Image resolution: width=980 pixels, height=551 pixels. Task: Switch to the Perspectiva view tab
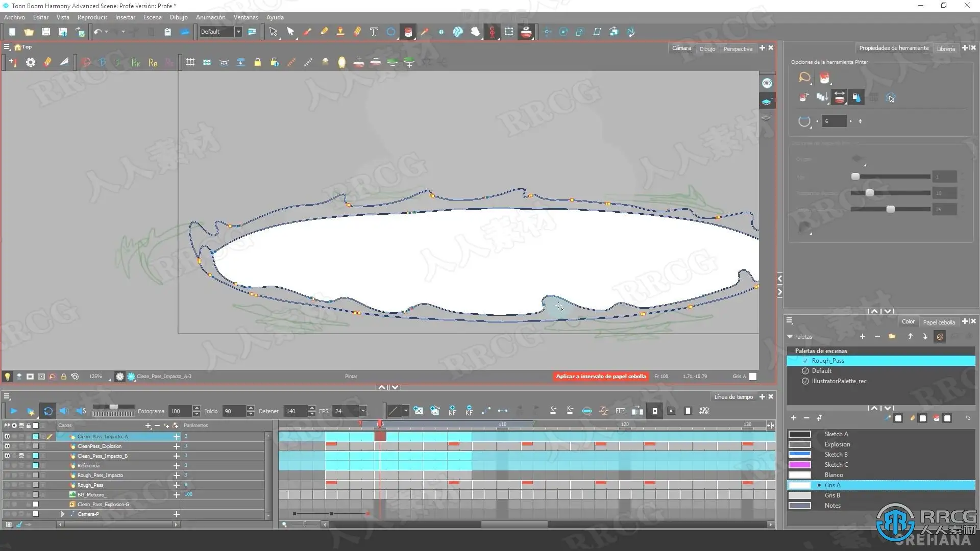[x=738, y=49]
